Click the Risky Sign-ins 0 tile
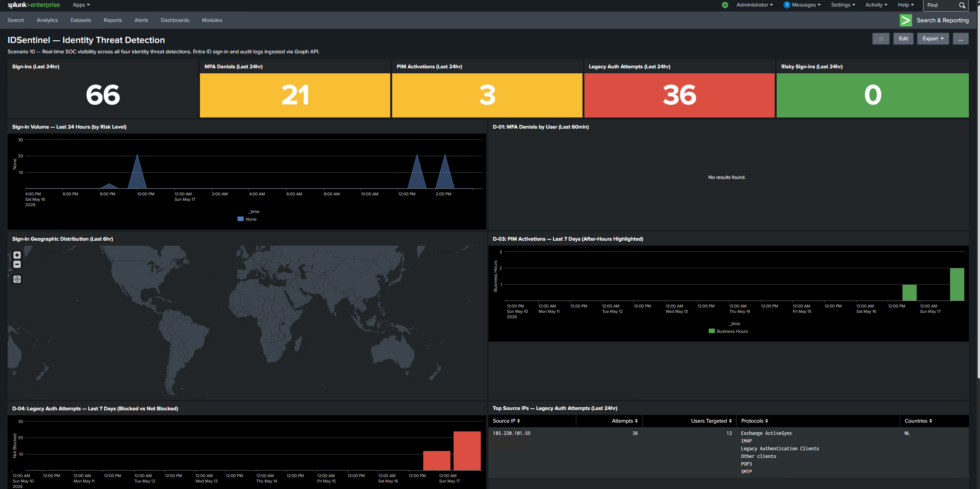Viewport: 980px width, 489px height. coord(873,95)
